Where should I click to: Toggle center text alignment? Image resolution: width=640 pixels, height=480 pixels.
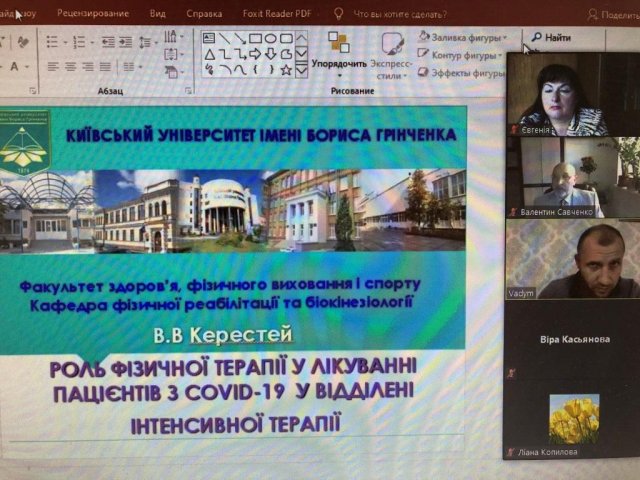70,67
